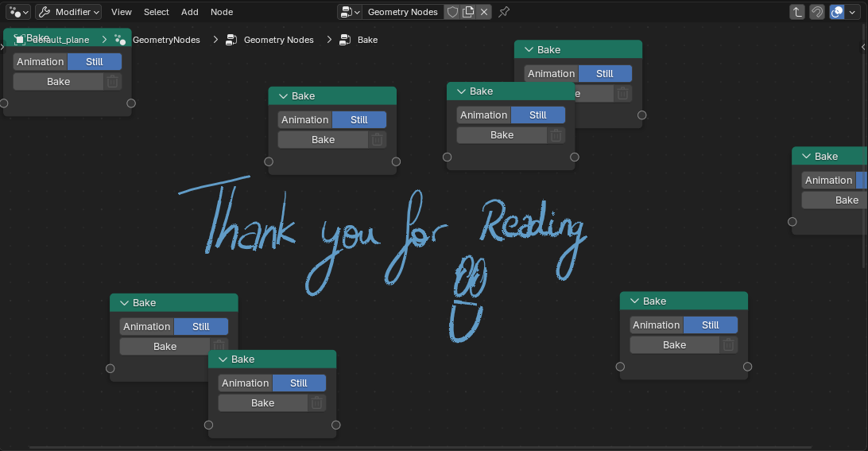Viewport: 868px width, 451px height.
Task: Collapse the Bake node below the 'Reading' handwriting
Action: (x=635, y=301)
